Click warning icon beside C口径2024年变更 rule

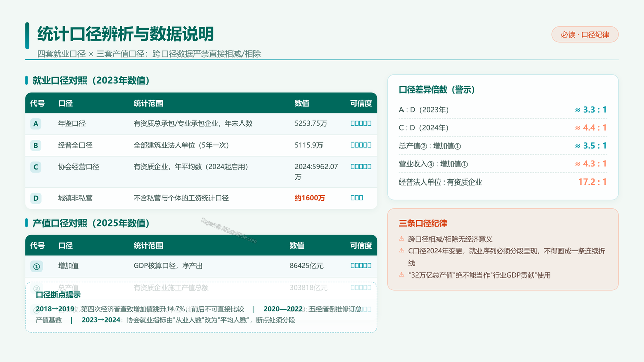click(x=401, y=251)
